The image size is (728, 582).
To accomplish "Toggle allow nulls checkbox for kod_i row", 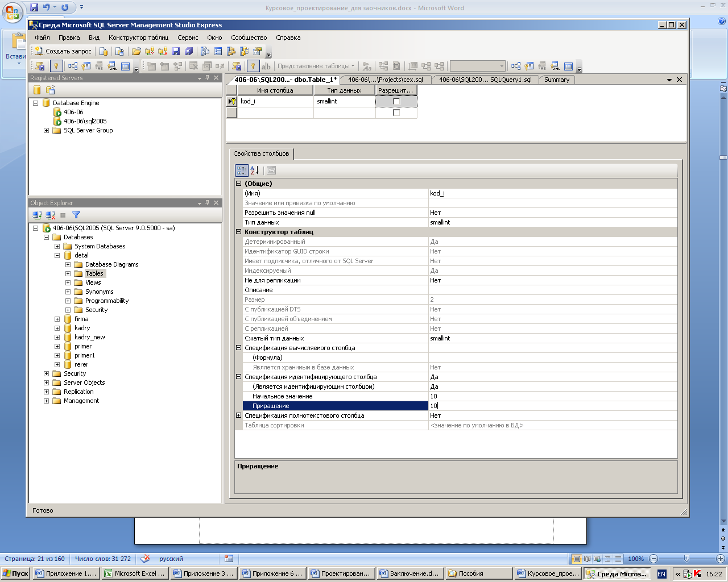I will pyautogui.click(x=396, y=101).
